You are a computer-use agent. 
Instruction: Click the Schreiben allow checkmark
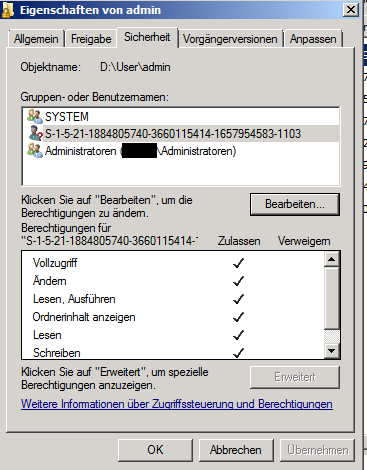point(238,352)
